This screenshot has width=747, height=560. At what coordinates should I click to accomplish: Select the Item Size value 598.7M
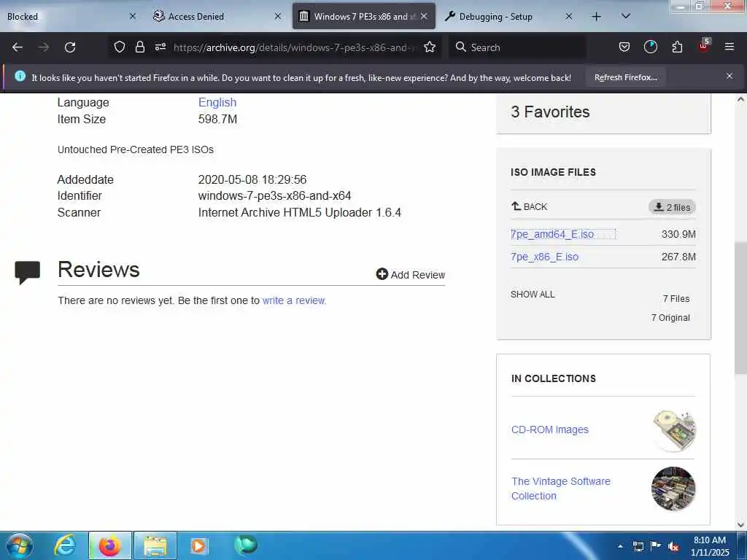tap(217, 119)
